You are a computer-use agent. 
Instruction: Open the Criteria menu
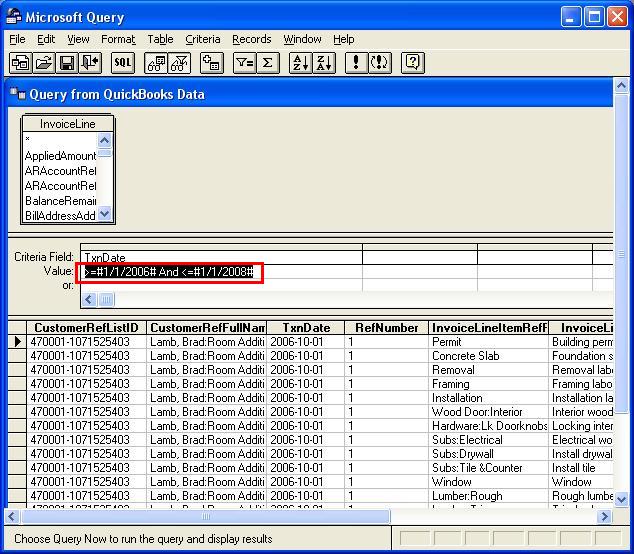click(203, 39)
